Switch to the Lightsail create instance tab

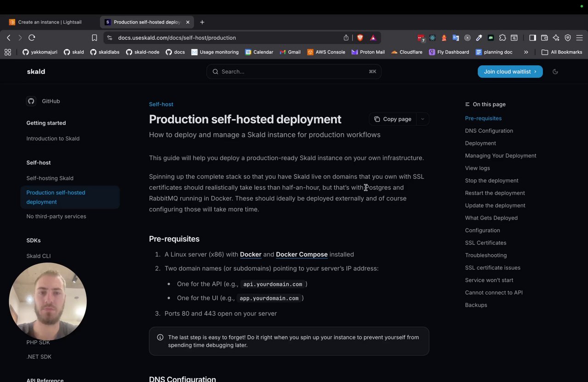coord(50,22)
